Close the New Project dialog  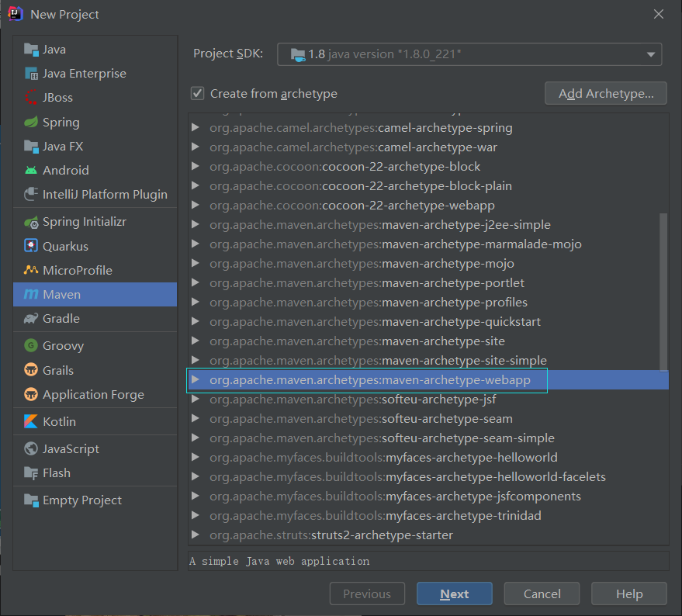coord(659,15)
